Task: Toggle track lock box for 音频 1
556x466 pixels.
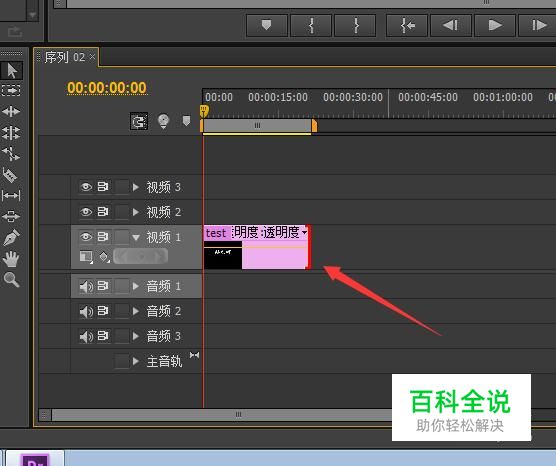Action: coord(122,286)
